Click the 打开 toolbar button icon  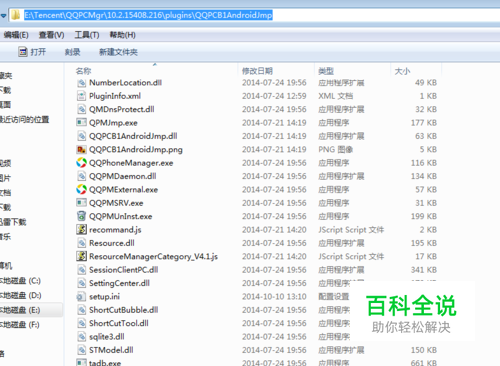(23, 52)
